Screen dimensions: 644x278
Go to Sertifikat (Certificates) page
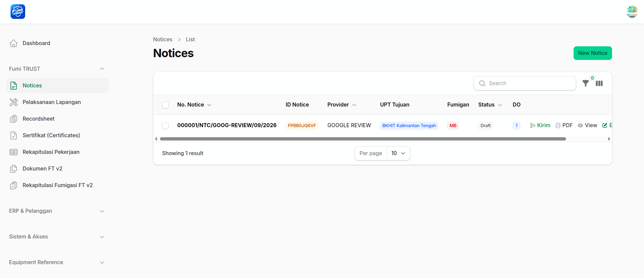pyautogui.click(x=58, y=135)
